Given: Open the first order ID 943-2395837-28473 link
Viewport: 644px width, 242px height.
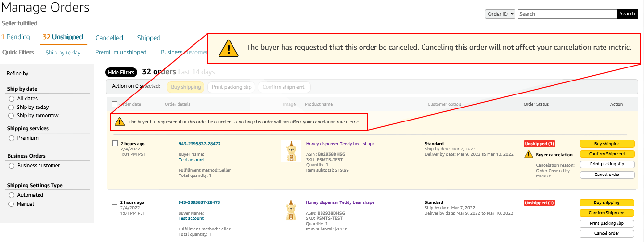Looking at the screenshot, I should click(x=199, y=144).
